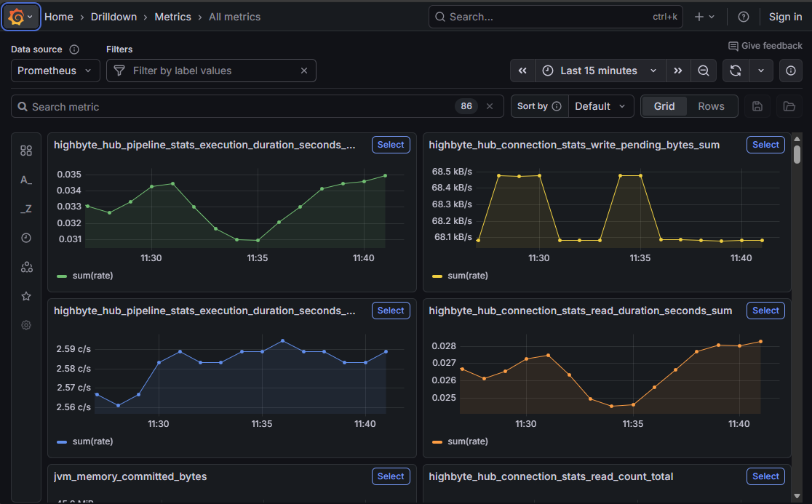This screenshot has height=504, width=812.
Task: Refresh the dashboard data
Action: (x=736, y=71)
